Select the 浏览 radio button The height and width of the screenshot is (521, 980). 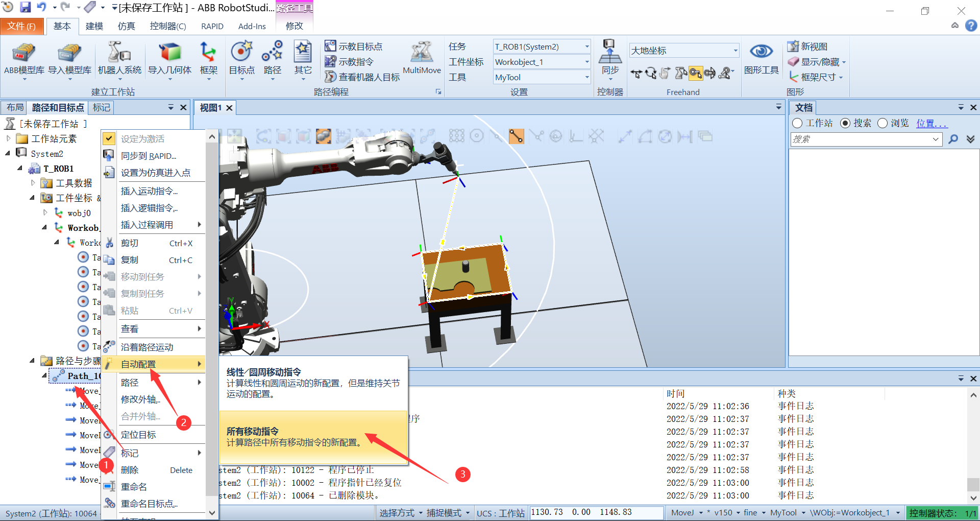pos(883,123)
